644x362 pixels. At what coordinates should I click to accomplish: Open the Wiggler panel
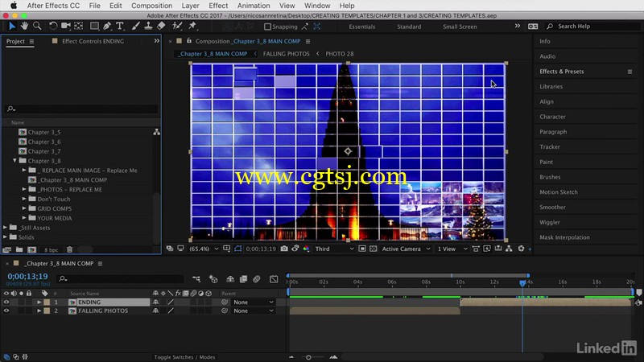[x=550, y=222]
